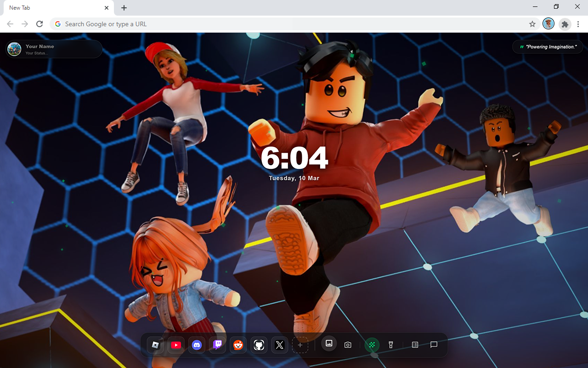Open the wallpaper image picker
Screen dimensions: 588x368
pos(329,344)
